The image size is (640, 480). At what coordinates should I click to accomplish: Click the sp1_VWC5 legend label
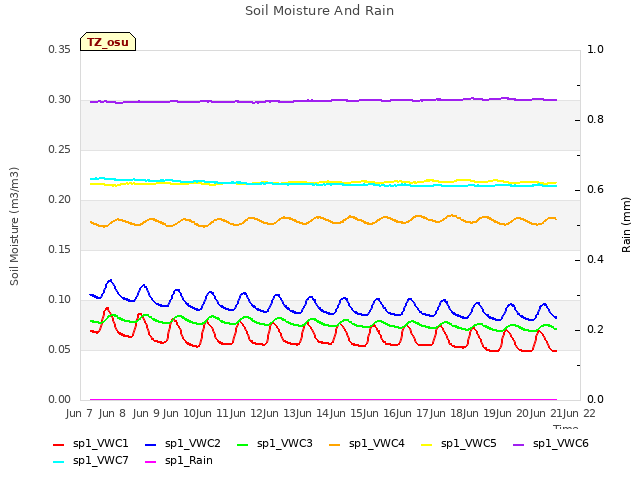coord(469,443)
